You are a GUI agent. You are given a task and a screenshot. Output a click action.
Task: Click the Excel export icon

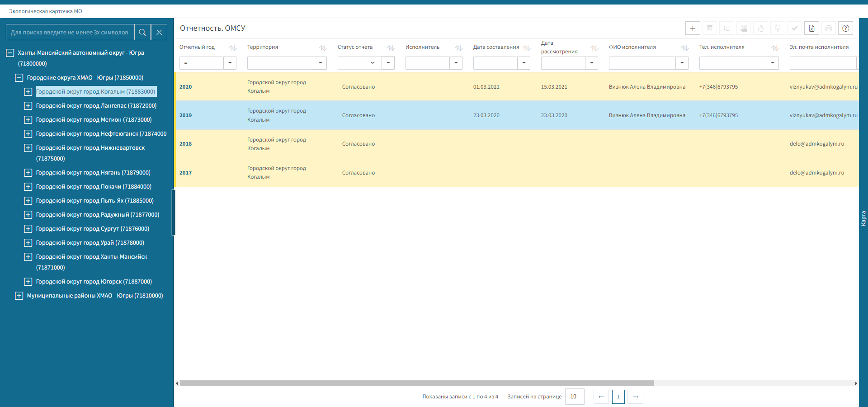(x=811, y=28)
